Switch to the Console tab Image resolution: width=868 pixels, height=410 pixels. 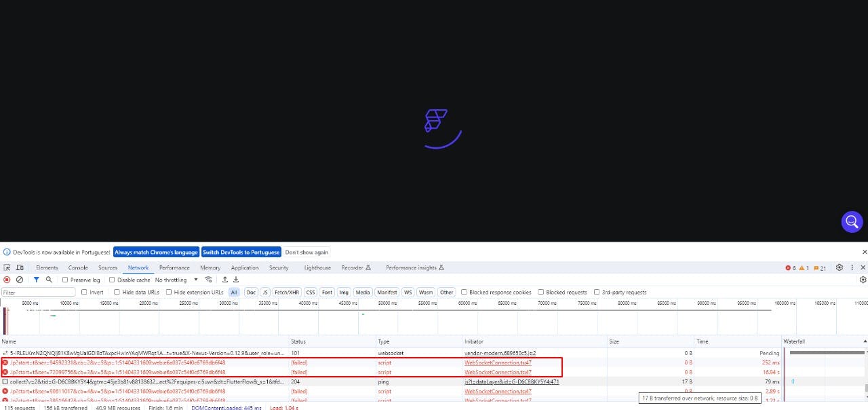pyautogui.click(x=78, y=267)
